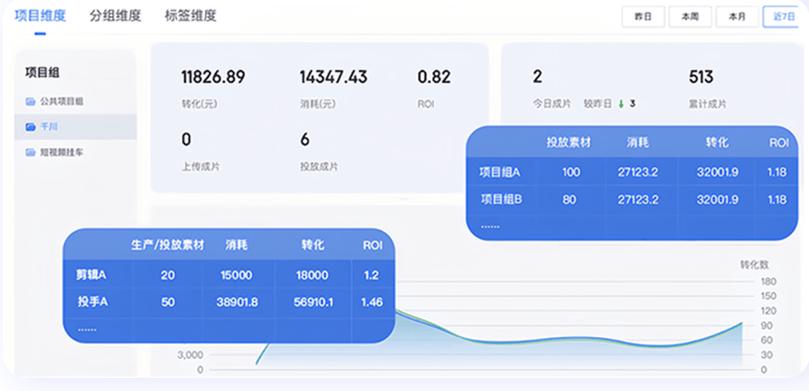
Task: Click the 11826.89 conversion value
Action: pyautogui.click(x=213, y=77)
